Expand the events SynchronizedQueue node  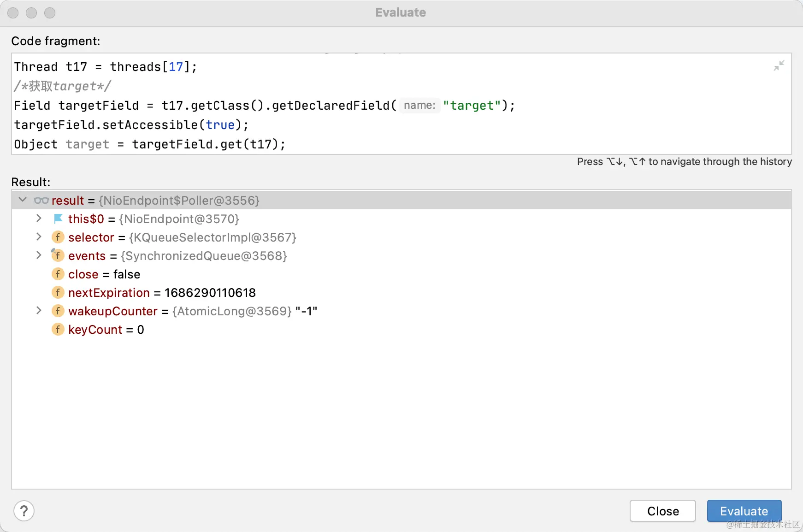[39, 255]
